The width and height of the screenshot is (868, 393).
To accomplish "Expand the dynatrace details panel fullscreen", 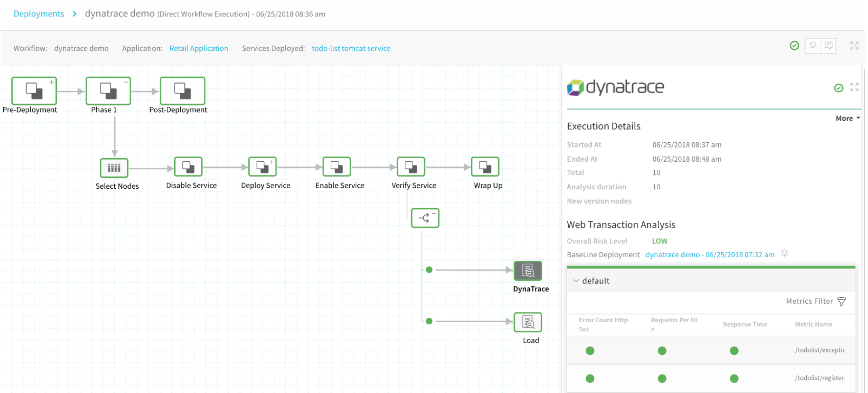I will pyautogui.click(x=854, y=87).
